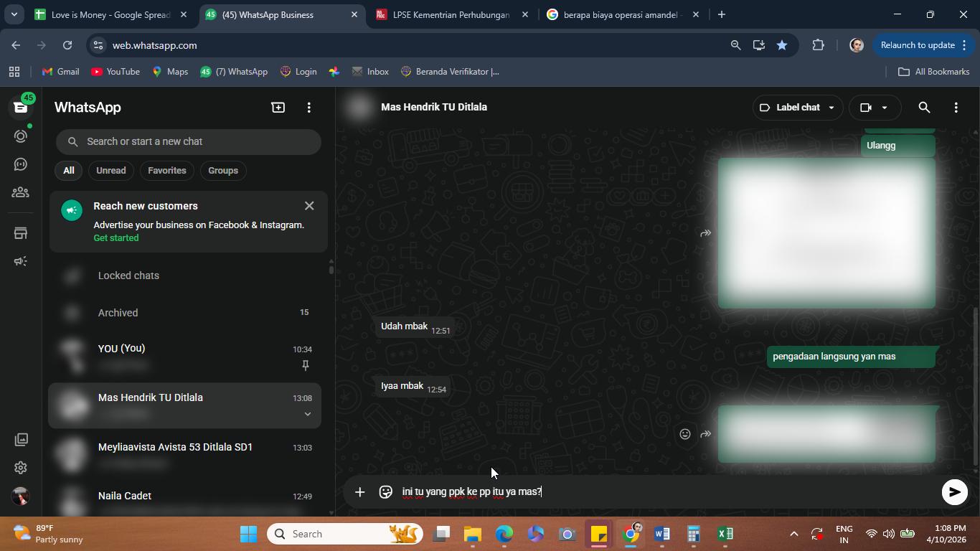The height and width of the screenshot is (551, 980).
Task: Open the Business tools storefront icon
Action: coord(20,233)
